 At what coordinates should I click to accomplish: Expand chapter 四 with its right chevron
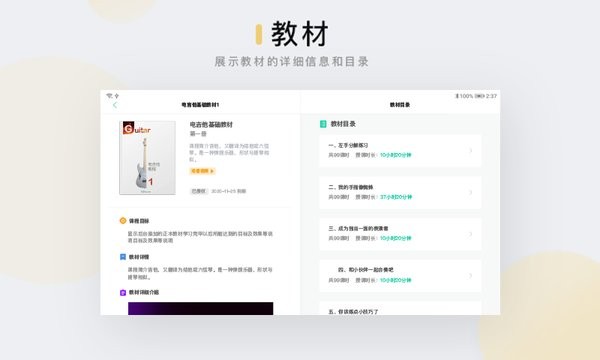pos(471,276)
